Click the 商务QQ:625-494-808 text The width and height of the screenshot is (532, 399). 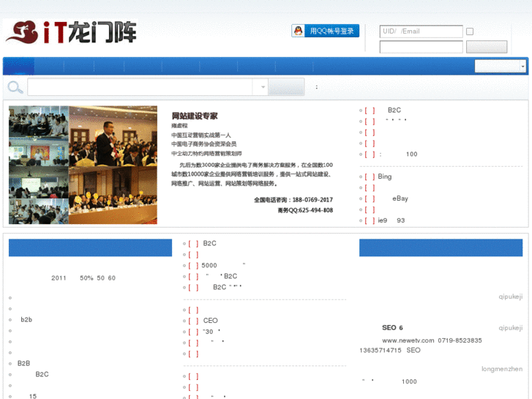tap(305, 210)
